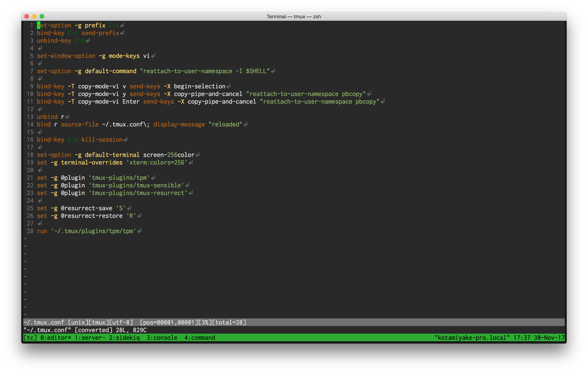Click the kotamiyake-pro.local hostname in status bar

point(472,338)
